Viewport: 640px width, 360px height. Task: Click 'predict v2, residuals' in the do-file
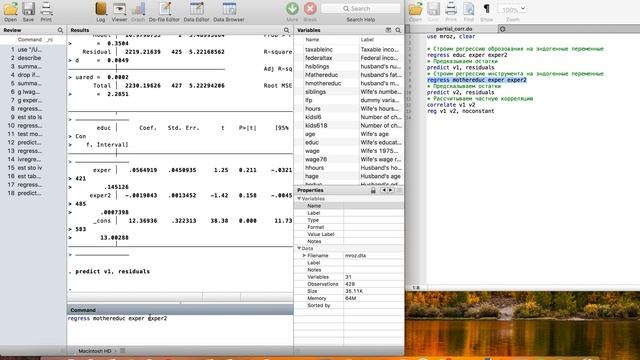(460, 92)
